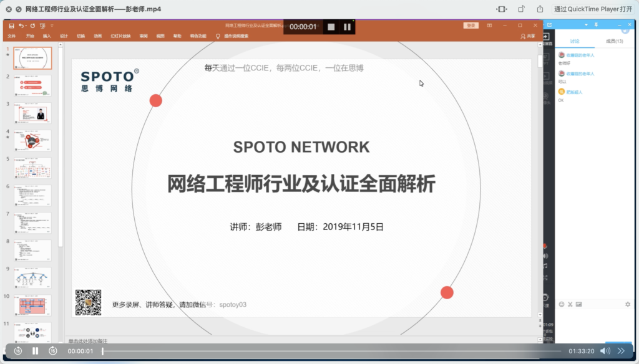Open the 审阅 ribbon tab
Screen dimensions: 639x364
144,36
